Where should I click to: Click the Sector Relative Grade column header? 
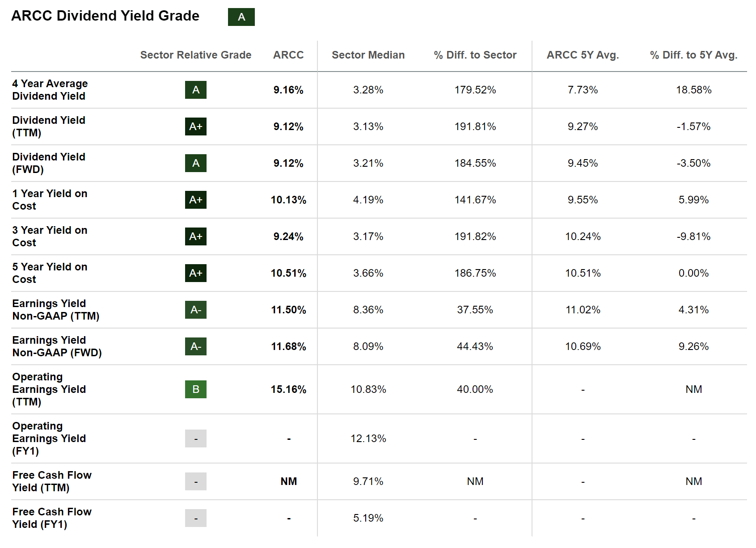(196, 55)
